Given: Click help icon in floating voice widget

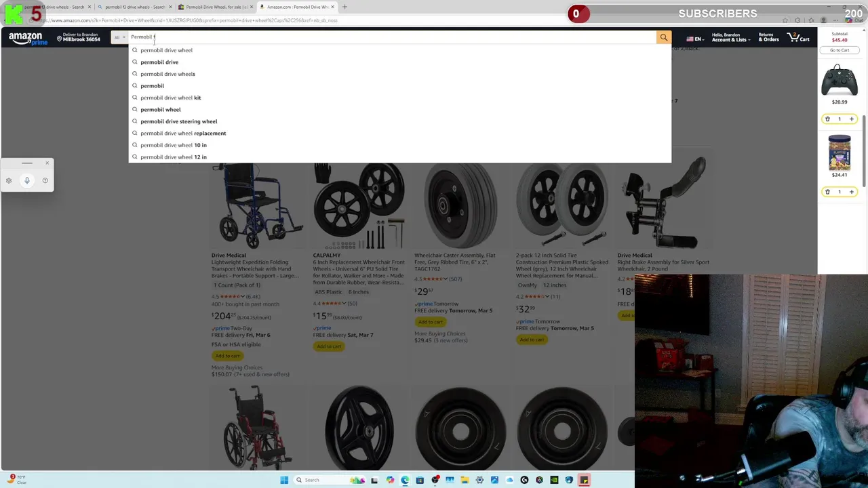Looking at the screenshot, I should (x=45, y=180).
